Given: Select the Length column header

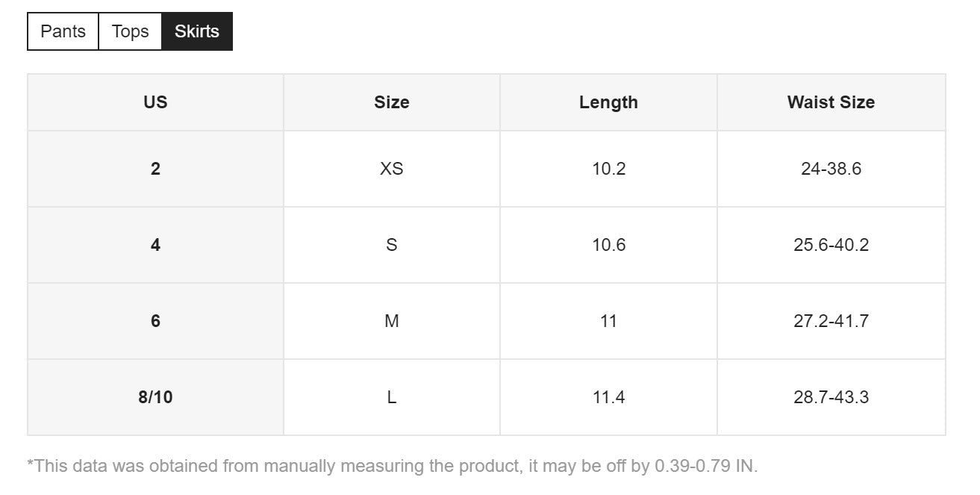Looking at the screenshot, I should click(x=608, y=102).
